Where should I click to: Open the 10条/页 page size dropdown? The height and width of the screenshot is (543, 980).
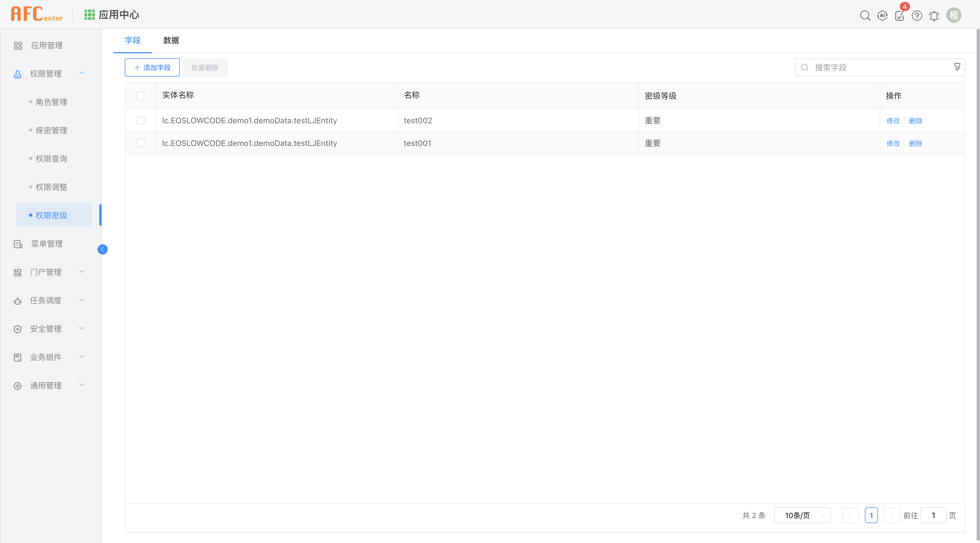pyautogui.click(x=802, y=515)
